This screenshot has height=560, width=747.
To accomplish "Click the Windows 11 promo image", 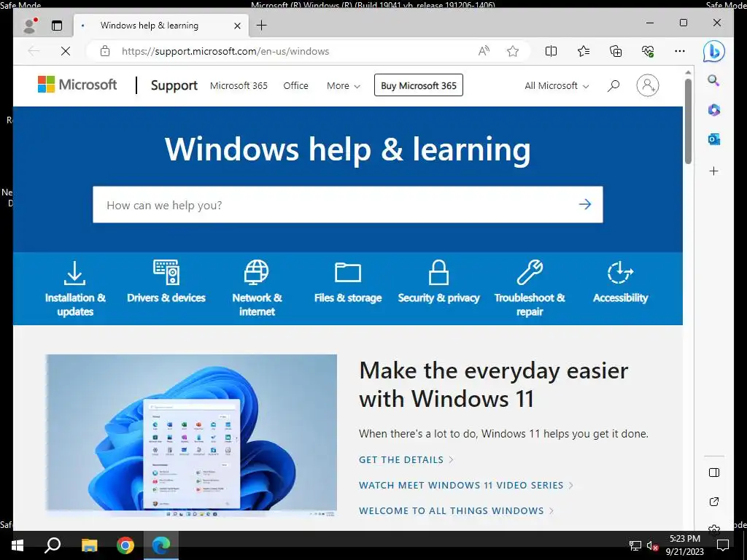I will [191, 435].
